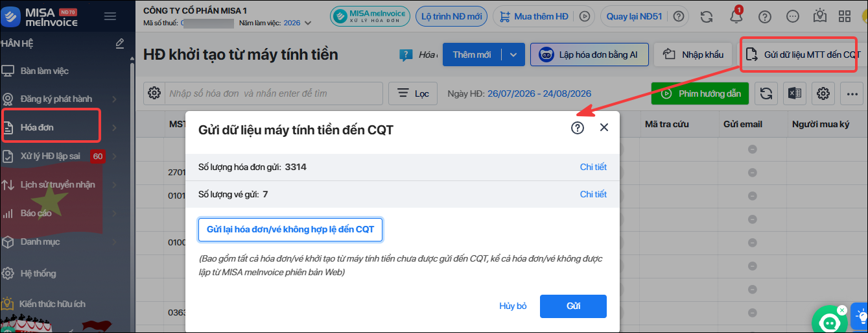
Task: Click the Excel export icon
Action: click(x=795, y=93)
